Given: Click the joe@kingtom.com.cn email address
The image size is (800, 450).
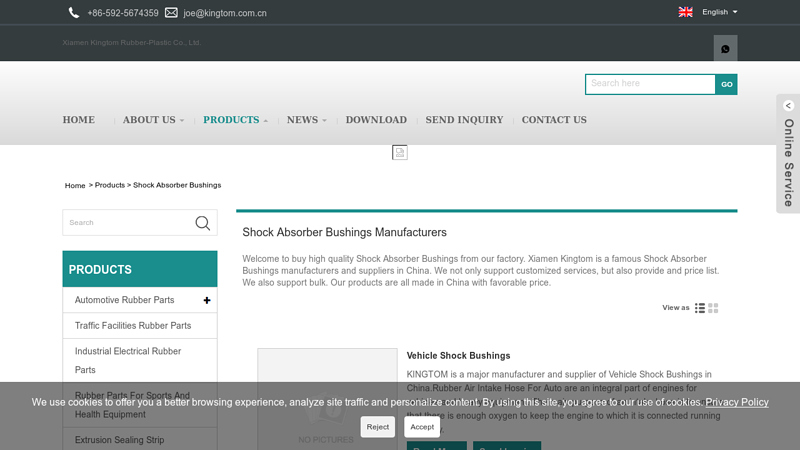Looking at the screenshot, I should point(225,13).
